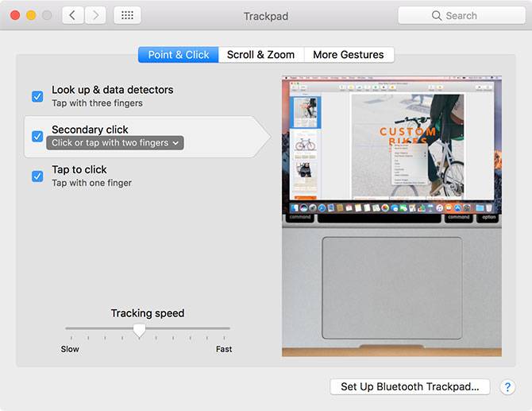The width and height of the screenshot is (532, 411).
Task: Select the 'Tap to click' label
Action: click(79, 169)
